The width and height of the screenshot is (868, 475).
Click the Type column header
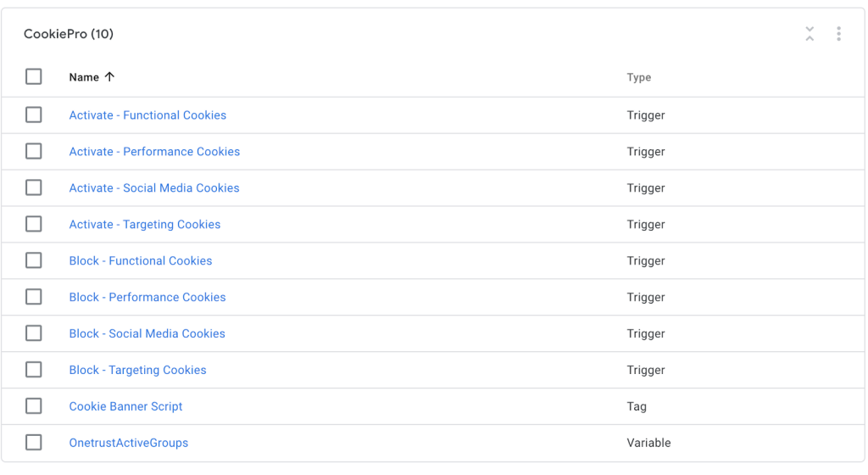[x=639, y=77]
